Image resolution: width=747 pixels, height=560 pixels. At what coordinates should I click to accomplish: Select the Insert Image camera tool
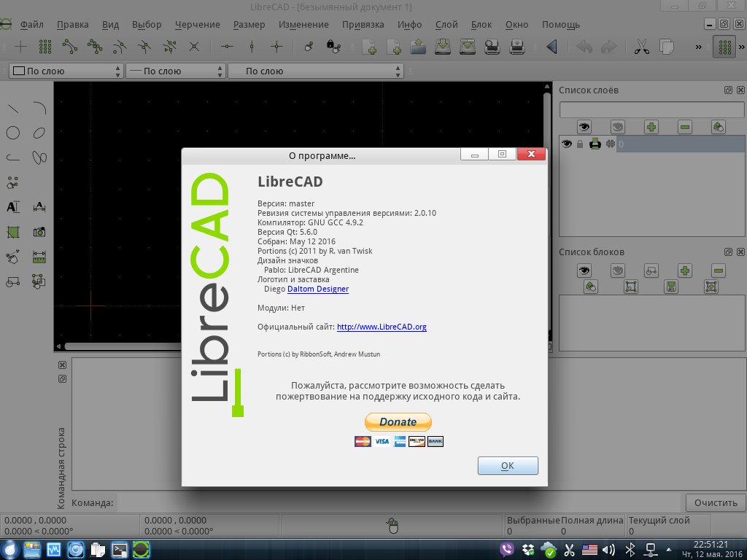click(x=39, y=232)
